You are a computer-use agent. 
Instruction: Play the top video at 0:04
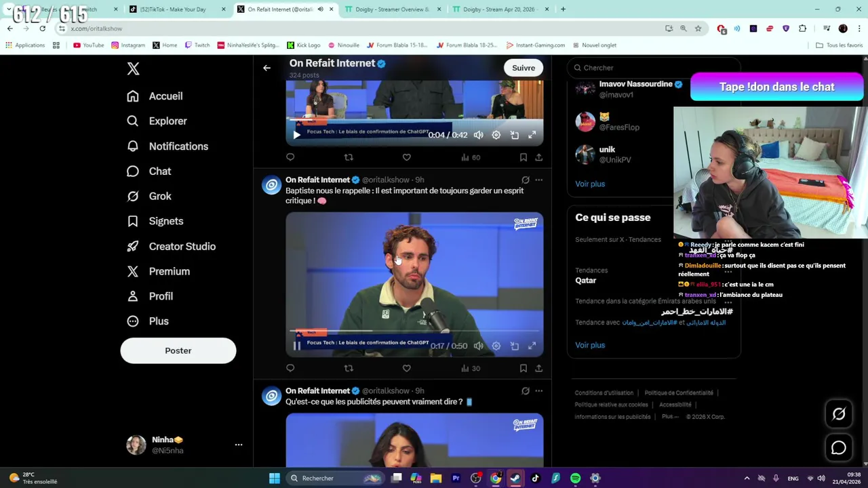coord(296,135)
